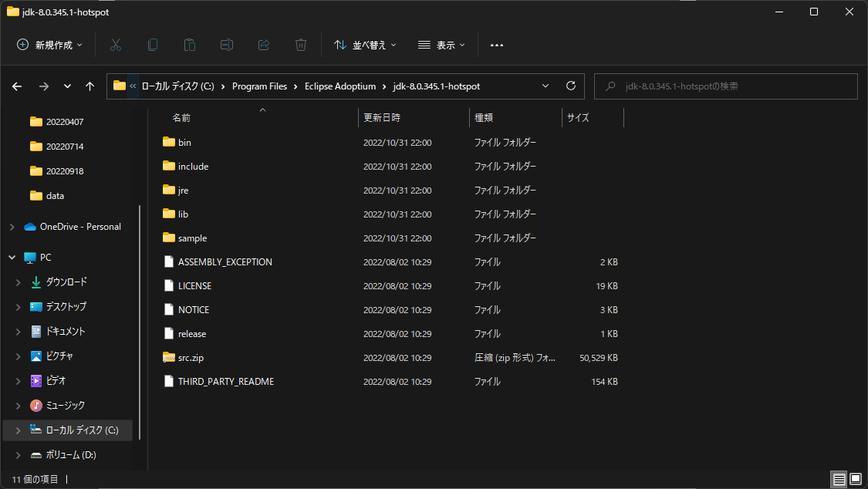Open the see-more (...) toolbar menu
The height and width of the screenshot is (489, 868).
pyautogui.click(x=496, y=45)
